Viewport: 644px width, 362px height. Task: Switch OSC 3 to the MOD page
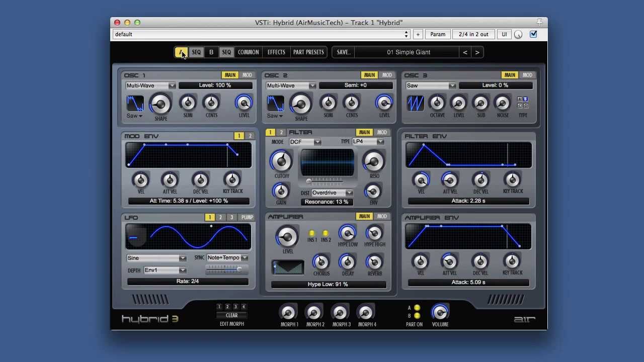pos(527,75)
